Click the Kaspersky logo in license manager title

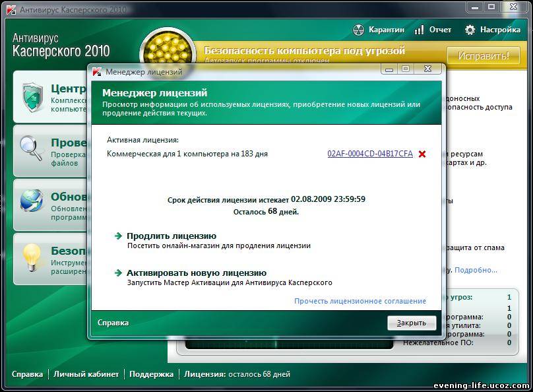97,72
